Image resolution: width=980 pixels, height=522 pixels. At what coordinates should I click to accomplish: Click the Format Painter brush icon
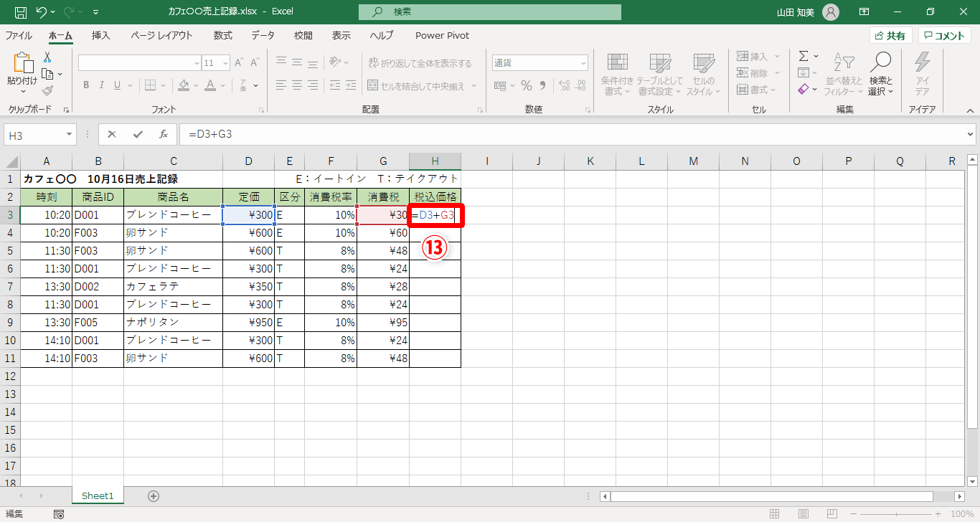point(47,90)
